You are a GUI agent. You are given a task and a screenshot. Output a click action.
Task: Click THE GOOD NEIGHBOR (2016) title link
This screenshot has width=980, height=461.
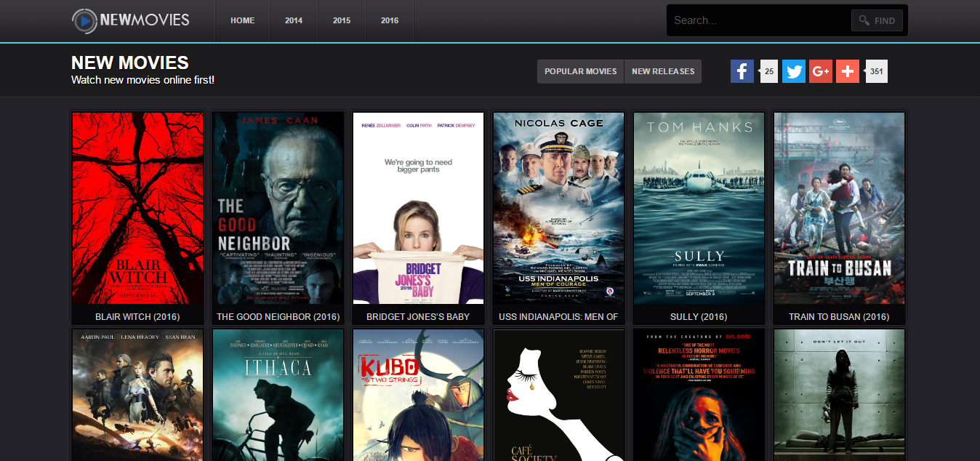pyautogui.click(x=278, y=317)
